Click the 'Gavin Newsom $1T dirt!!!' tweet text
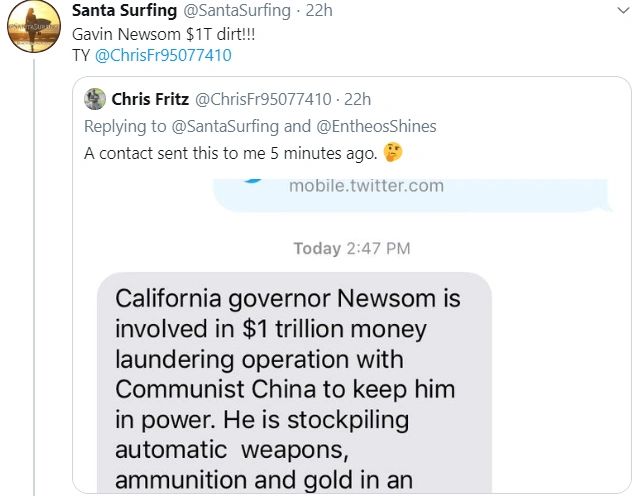This screenshot has height=496, width=640. pos(145,34)
